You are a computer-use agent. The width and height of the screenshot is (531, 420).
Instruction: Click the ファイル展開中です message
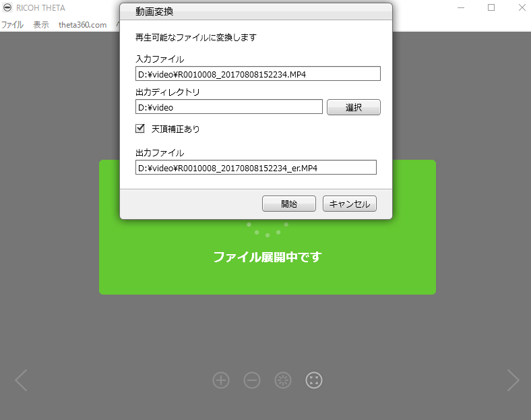(x=268, y=257)
